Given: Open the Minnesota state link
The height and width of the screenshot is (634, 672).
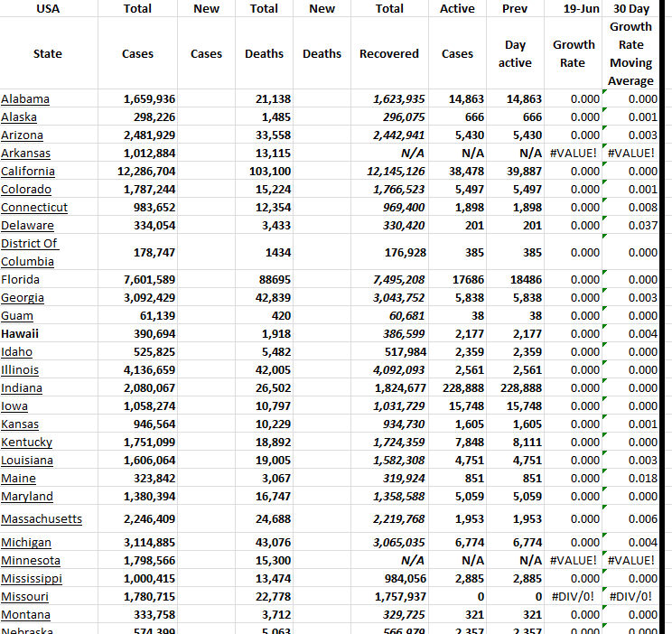Looking at the screenshot, I should tap(29, 561).
